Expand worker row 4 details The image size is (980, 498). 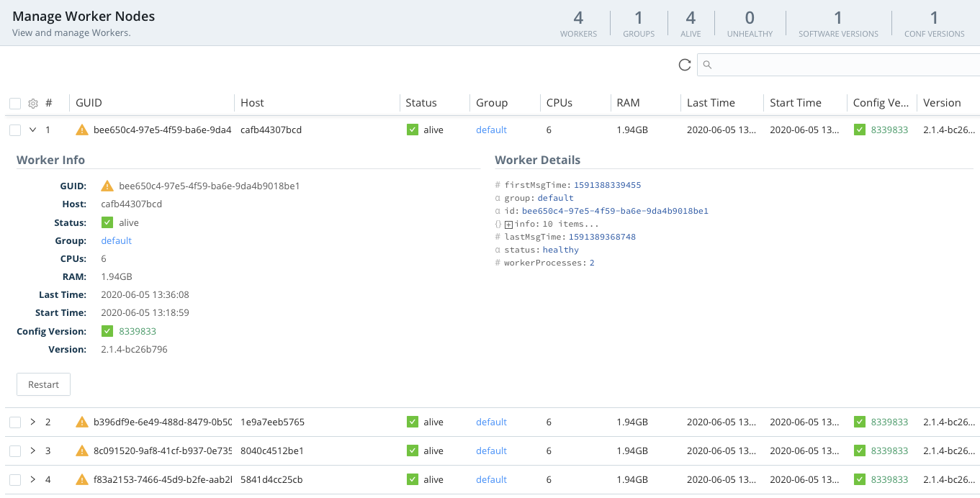click(32, 480)
